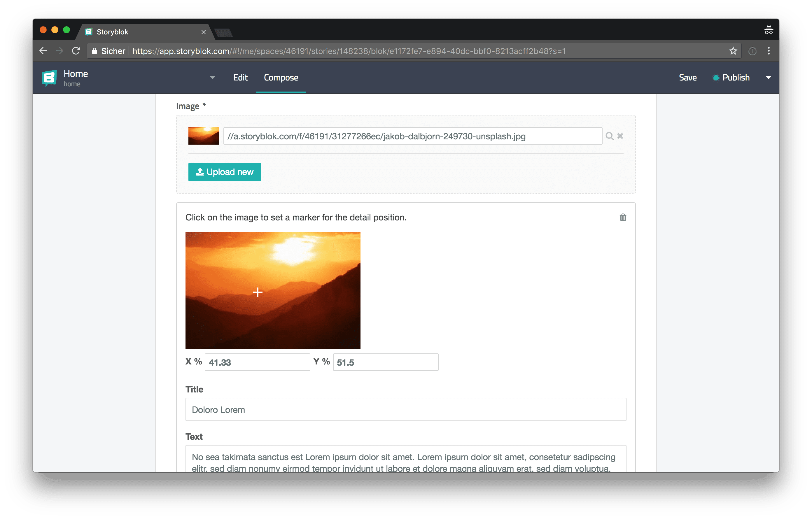Switch to the Edit tab
Image resolution: width=812 pixels, height=519 pixels.
(x=240, y=78)
